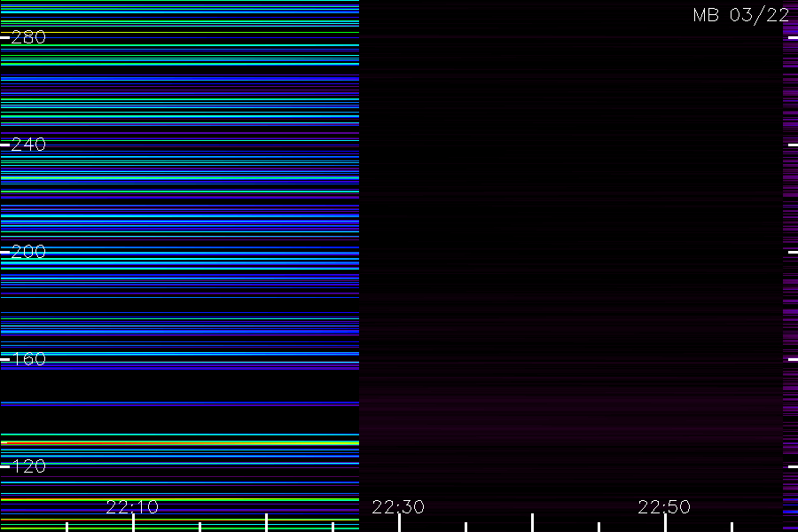Click the time tick mark below 22:30
Image resolution: width=798 pixels, height=532 pixels.
400,523
